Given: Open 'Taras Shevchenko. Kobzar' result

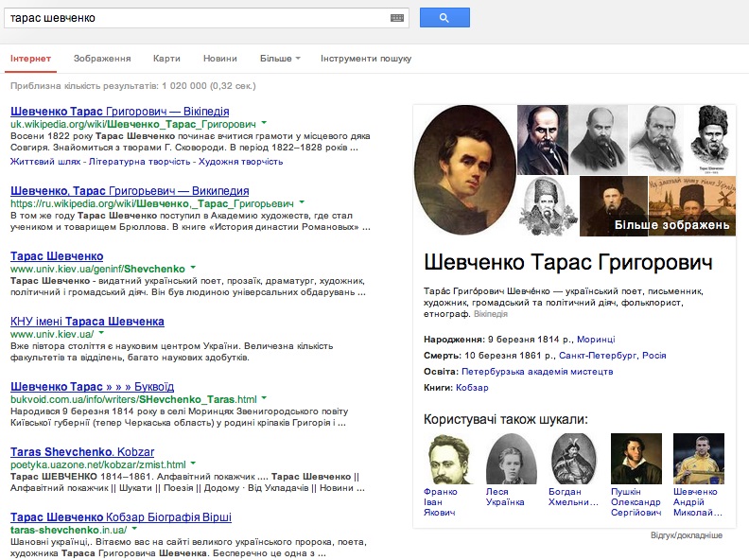Looking at the screenshot, I should (x=82, y=452).
